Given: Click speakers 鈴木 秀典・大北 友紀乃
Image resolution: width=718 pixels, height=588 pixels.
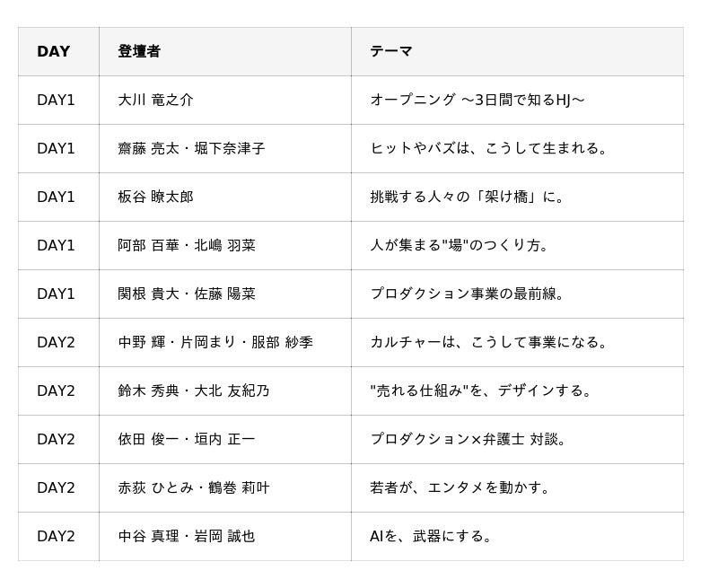Looking at the screenshot, I should tap(194, 391).
